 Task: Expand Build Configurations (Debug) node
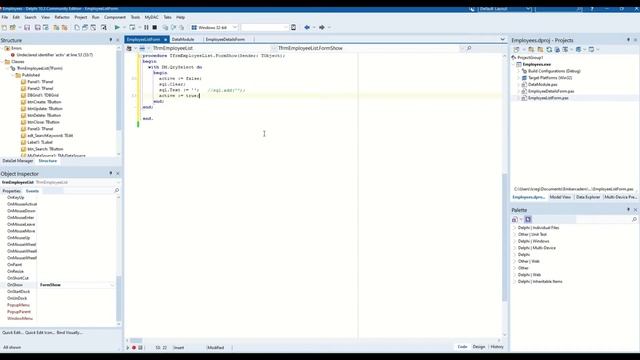pos(519,71)
